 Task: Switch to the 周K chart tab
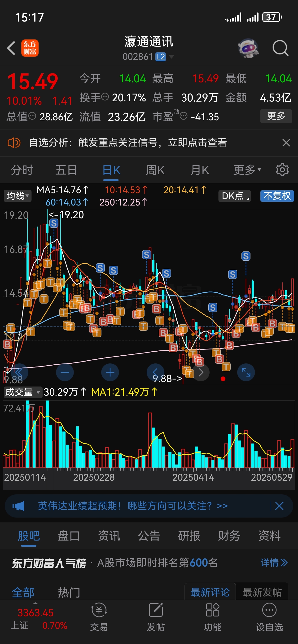point(155,170)
